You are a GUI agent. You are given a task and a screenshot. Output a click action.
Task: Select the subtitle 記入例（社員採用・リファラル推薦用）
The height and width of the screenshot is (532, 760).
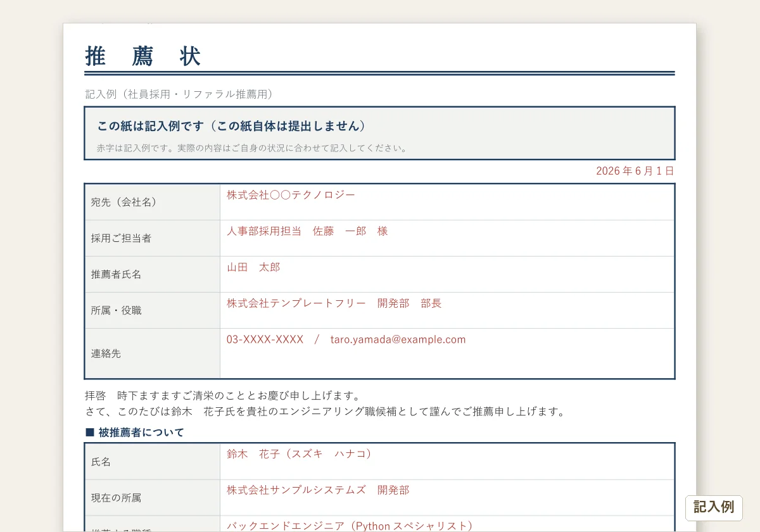coord(181,94)
